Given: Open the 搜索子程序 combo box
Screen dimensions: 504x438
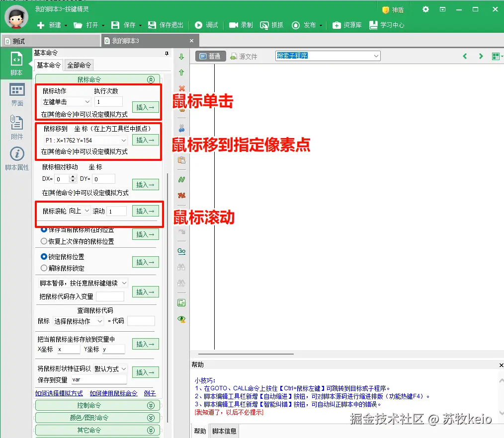Looking at the screenshot, I should (x=328, y=56).
